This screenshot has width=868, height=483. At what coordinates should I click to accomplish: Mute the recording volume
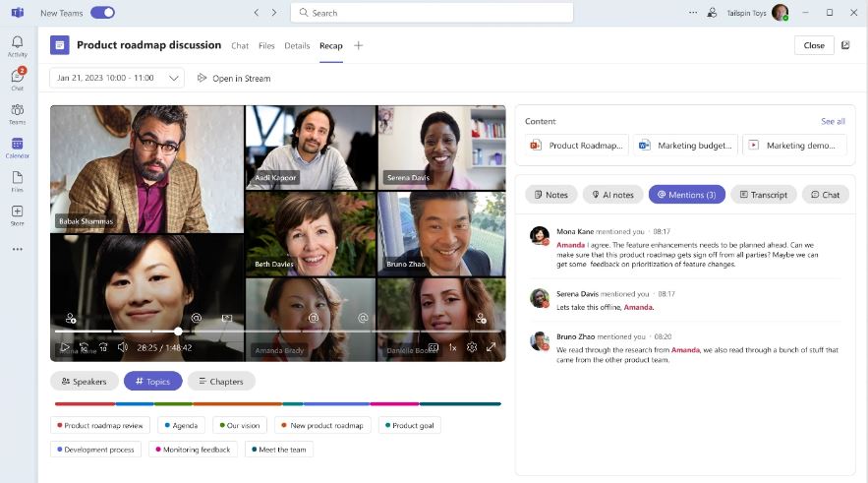click(122, 347)
